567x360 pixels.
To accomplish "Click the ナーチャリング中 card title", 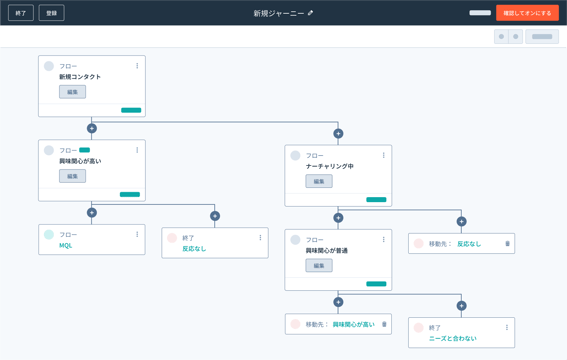I will pos(330,166).
